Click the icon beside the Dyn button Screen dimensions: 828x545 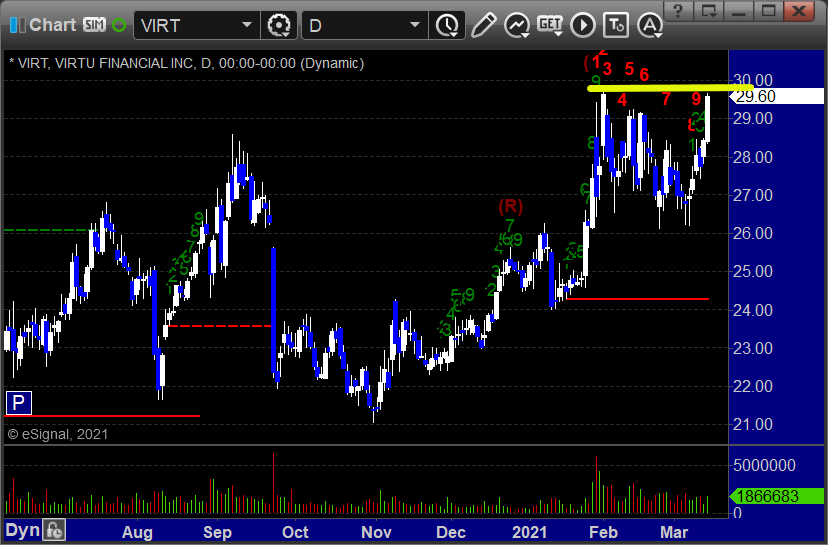[54, 530]
